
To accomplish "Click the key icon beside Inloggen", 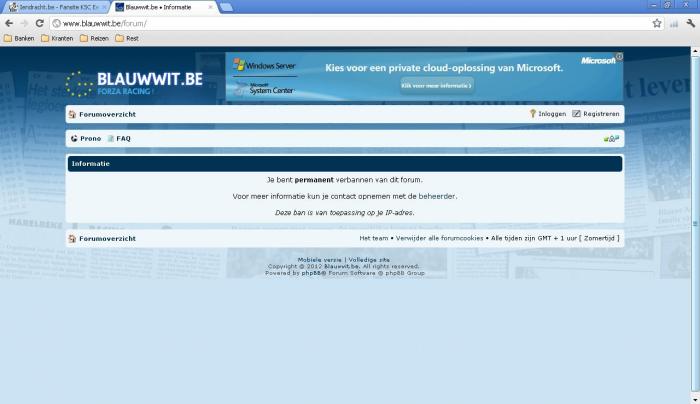I will pos(533,114).
